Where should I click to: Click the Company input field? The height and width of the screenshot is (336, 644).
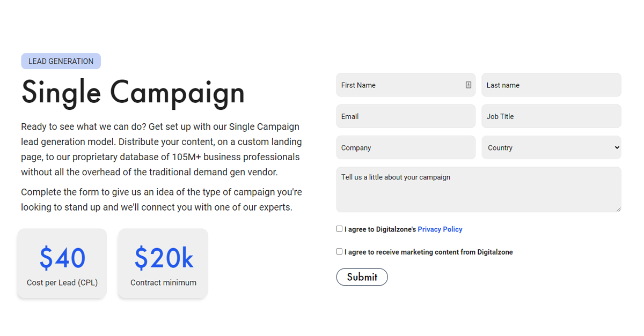click(x=406, y=147)
